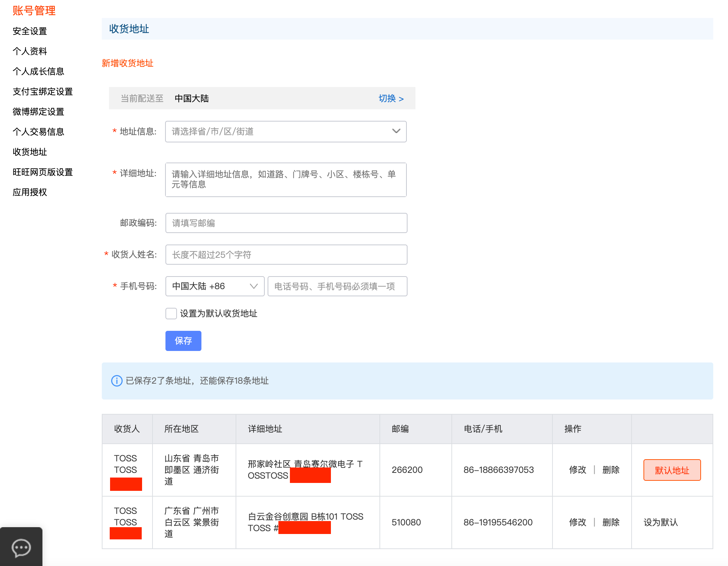Click the 邮政编码 input field
The image size is (728, 566).
click(286, 223)
